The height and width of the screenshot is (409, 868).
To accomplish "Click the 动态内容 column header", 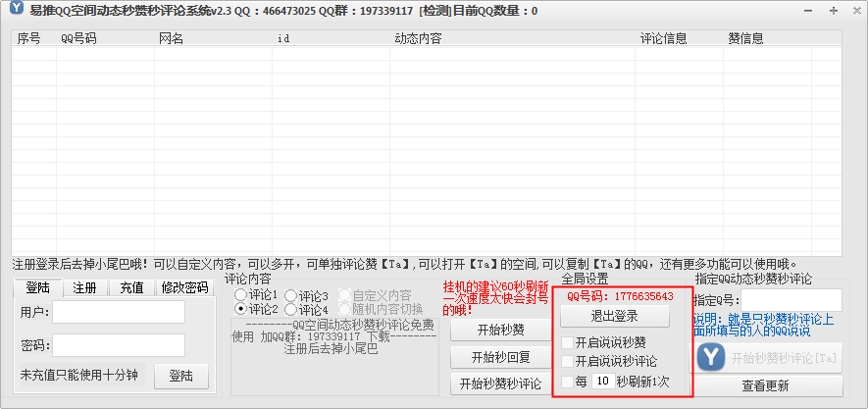I will tap(512, 38).
